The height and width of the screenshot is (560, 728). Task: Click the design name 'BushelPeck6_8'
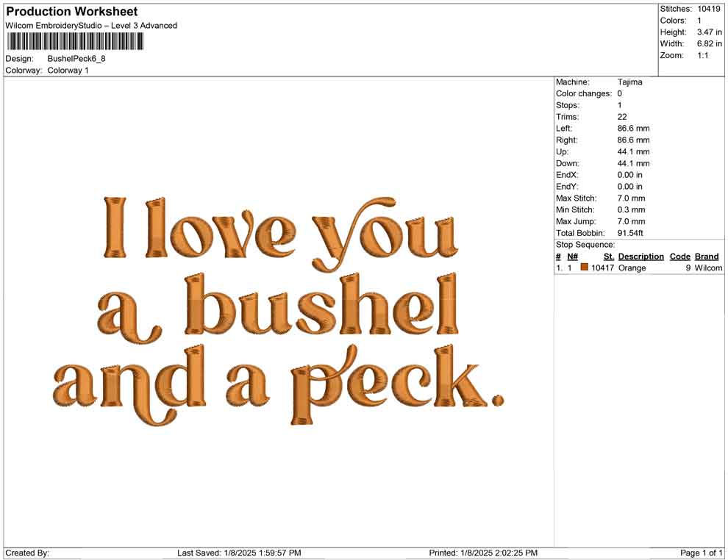tap(76, 59)
